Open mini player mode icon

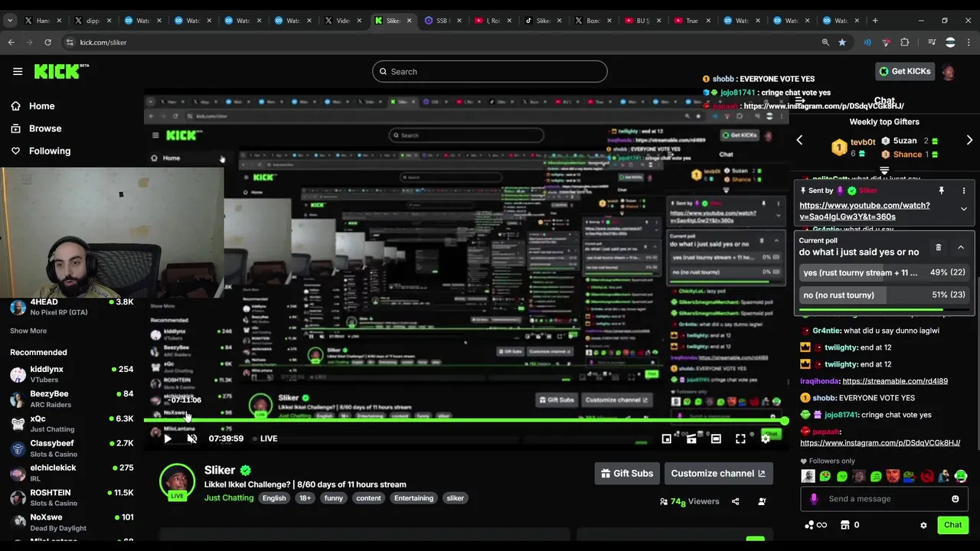[x=667, y=439]
